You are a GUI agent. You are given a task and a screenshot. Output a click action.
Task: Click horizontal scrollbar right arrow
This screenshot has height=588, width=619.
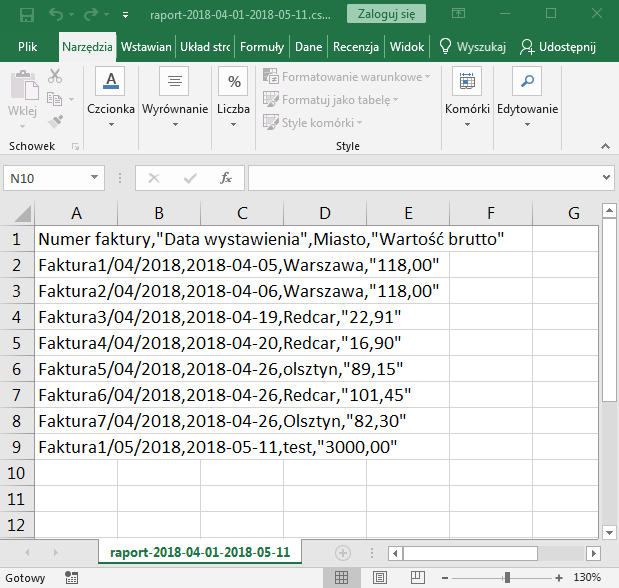tap(593, 553)
